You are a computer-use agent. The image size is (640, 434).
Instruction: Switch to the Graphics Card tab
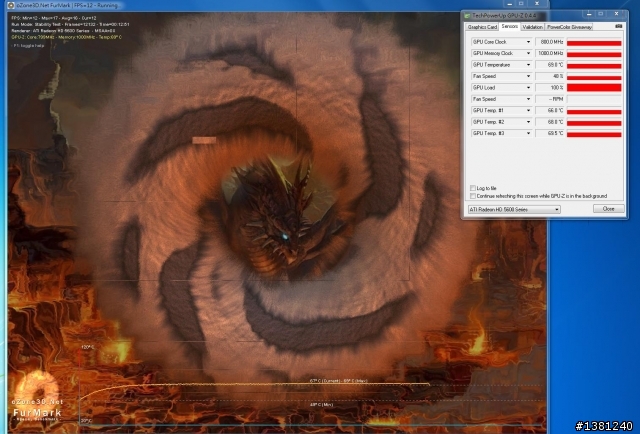(x=482, y=27)
